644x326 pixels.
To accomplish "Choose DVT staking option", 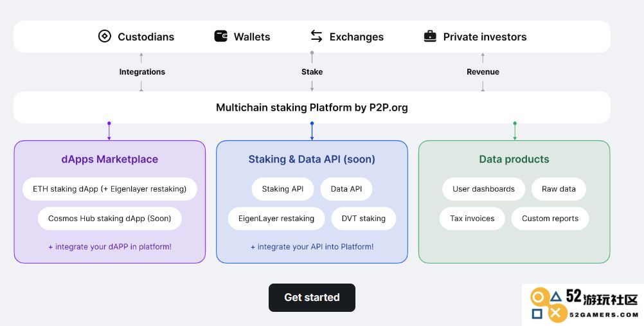I will pos(364,219).
